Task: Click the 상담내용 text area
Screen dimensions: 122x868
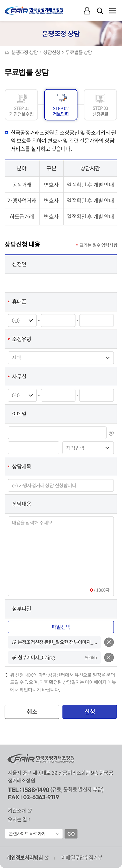Action: point(61,556)
